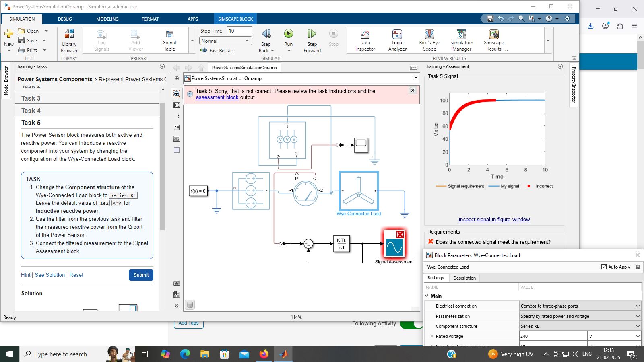Open the Logic Analyzer tool
This screenshot has height=362, width=644.
point(397,40)
